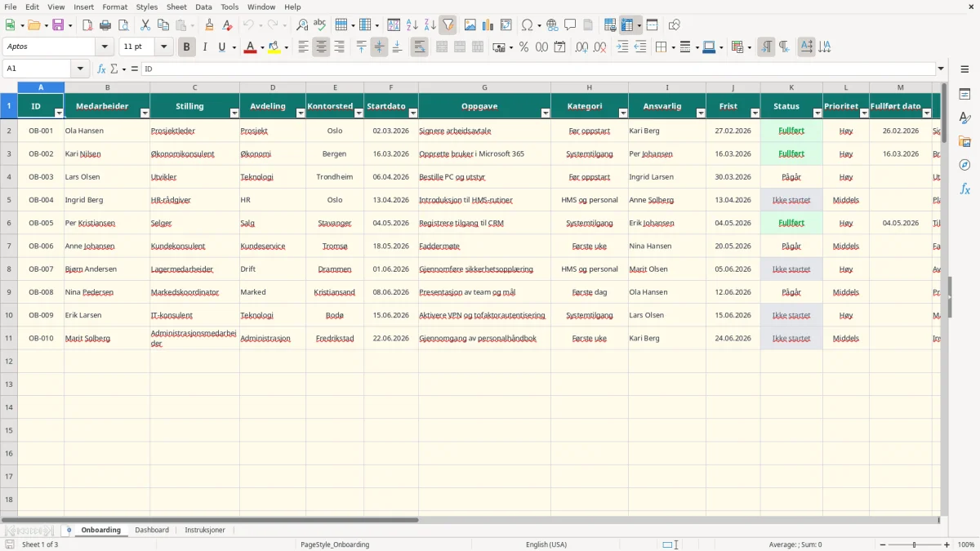Toggle Left-to-Right text direction
This screenshot has width=980, height=551.
pos(766,47)
